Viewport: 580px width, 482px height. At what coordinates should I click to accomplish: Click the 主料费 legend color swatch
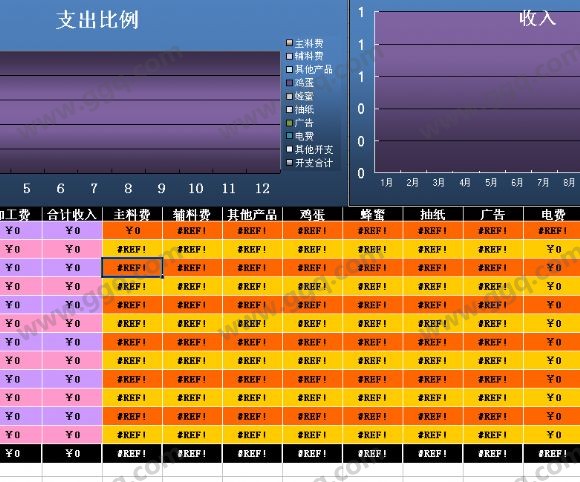click(x=290, y=43)
